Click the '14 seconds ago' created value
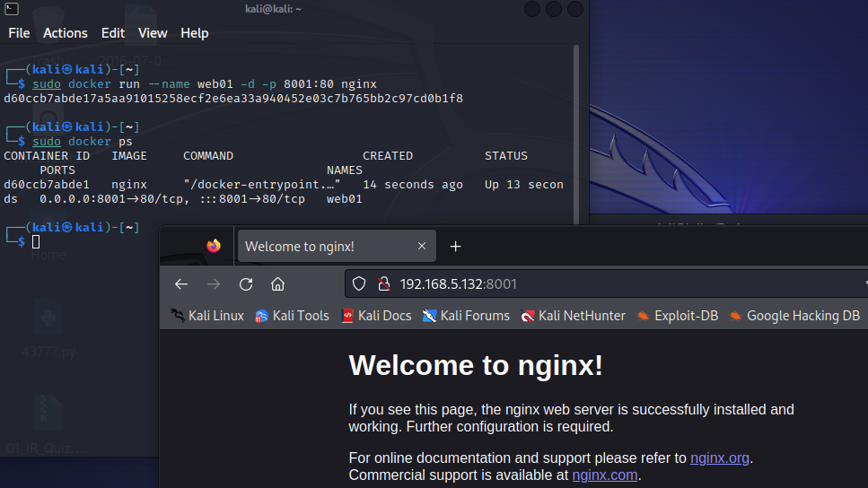The height and width of the screenshot is (488, 868). pos(413,185)
